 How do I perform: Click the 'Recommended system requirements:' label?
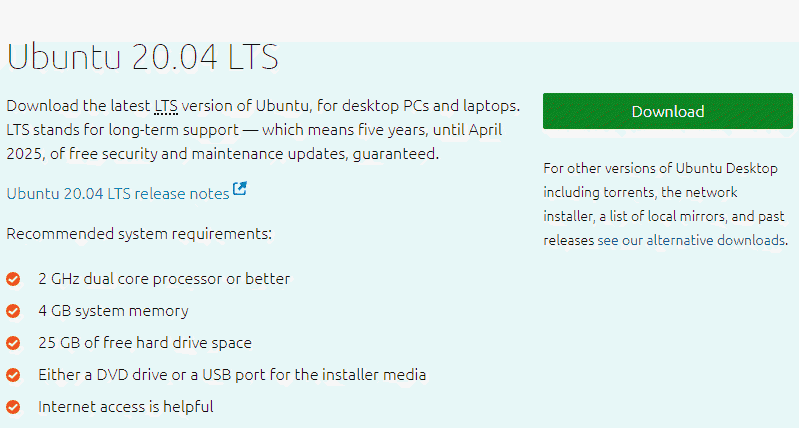[139, 234]
